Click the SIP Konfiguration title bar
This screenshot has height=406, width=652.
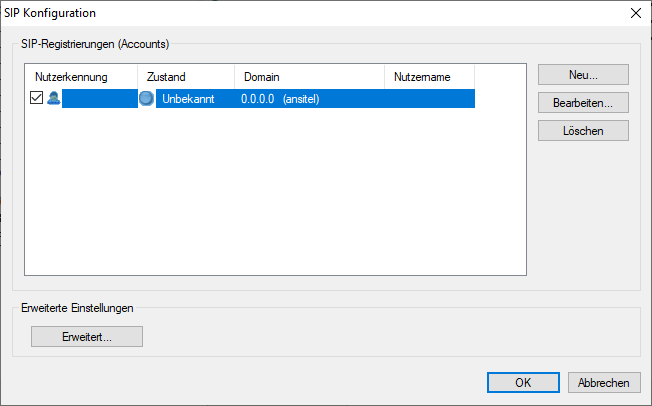[x=300, y=13]
